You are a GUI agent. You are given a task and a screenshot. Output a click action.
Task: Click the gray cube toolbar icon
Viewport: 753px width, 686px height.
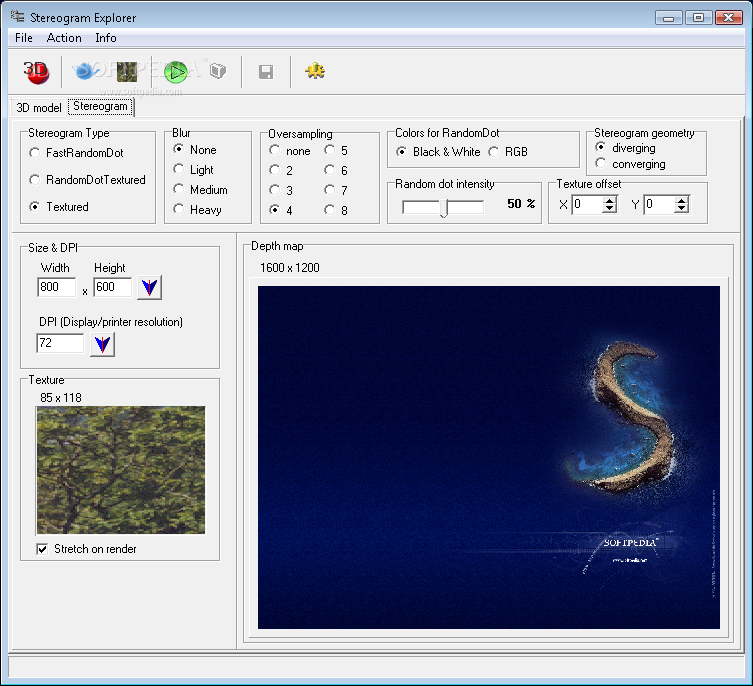click(217, 71)
